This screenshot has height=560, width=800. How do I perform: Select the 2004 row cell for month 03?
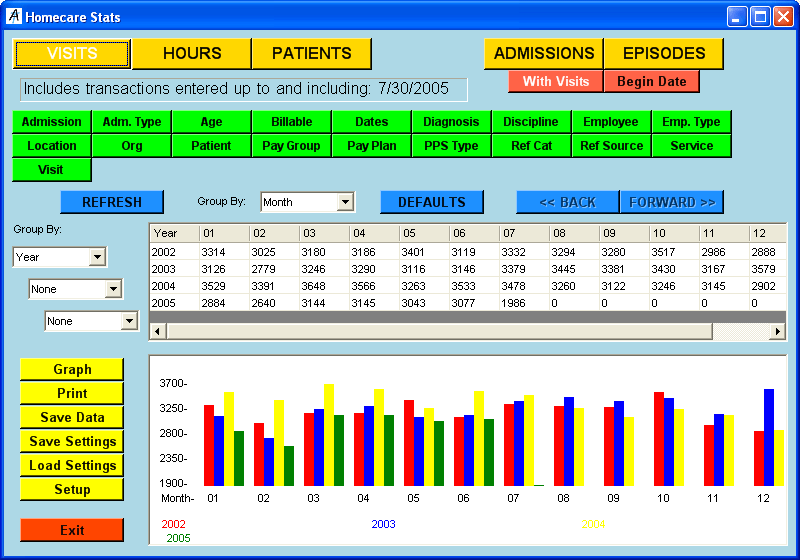click(323, 286)
